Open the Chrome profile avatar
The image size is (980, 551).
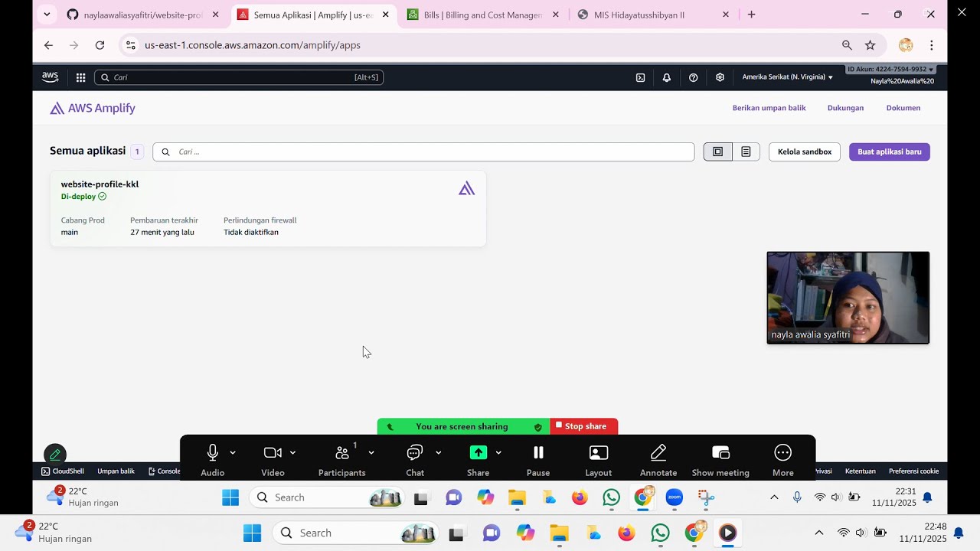906,45
